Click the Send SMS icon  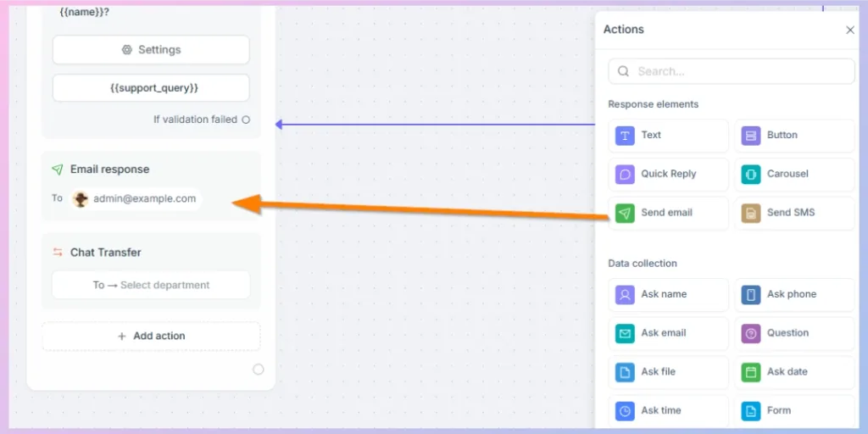(751, 213)
